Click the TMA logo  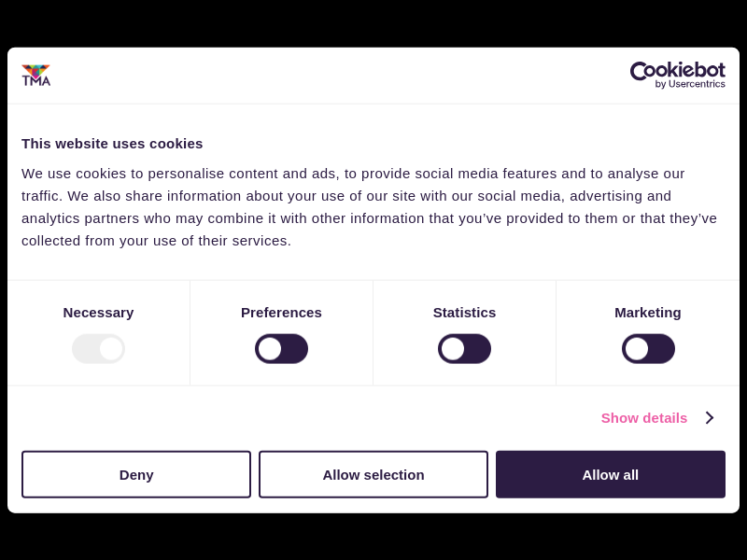pyautogui.click(x=36, y=76)
